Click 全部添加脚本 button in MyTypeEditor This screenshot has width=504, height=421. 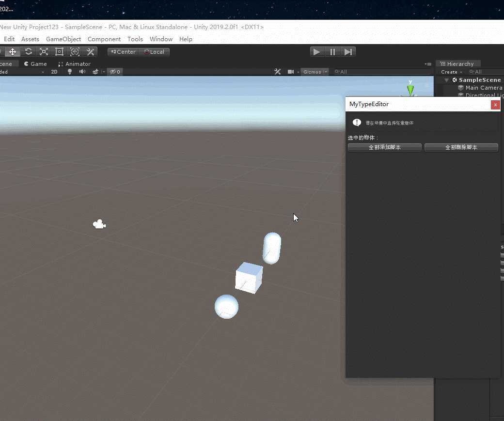click(384, 147)
